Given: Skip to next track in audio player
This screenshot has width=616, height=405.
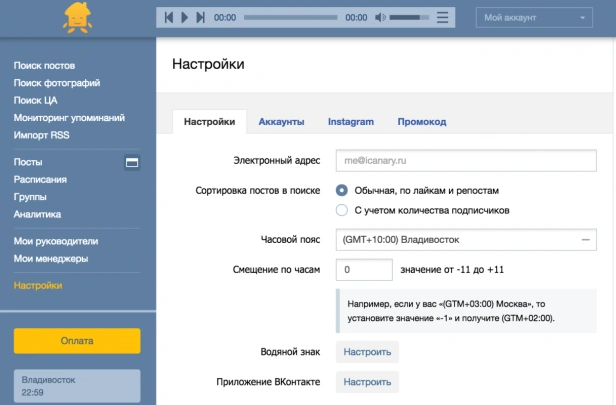Looking at the screenshot, I should [x=200, y=17].
